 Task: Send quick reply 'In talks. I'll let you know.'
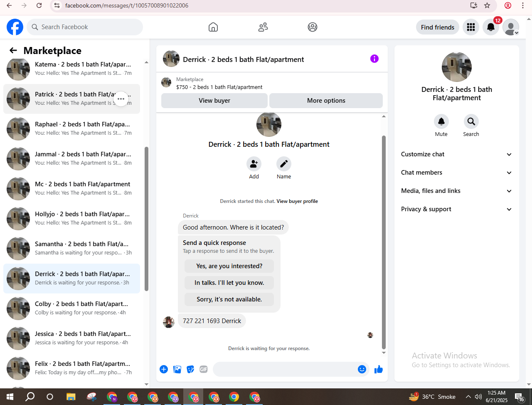(229, 283)
